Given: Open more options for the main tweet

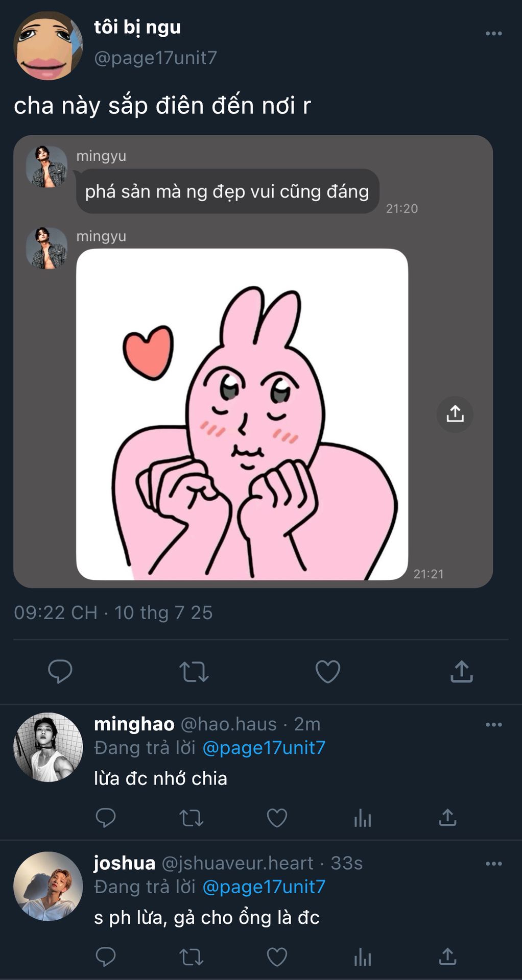Looking at the screenshot, I should 493,34.
